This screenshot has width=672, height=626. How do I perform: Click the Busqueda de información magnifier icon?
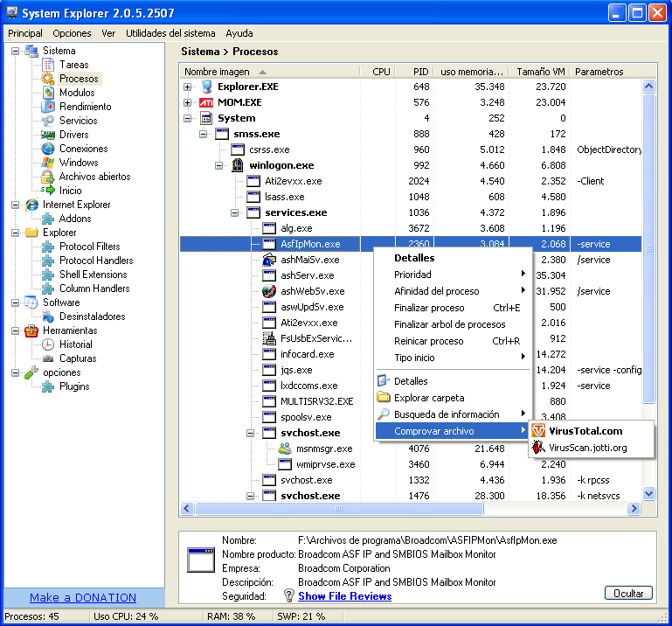(383, 414)
